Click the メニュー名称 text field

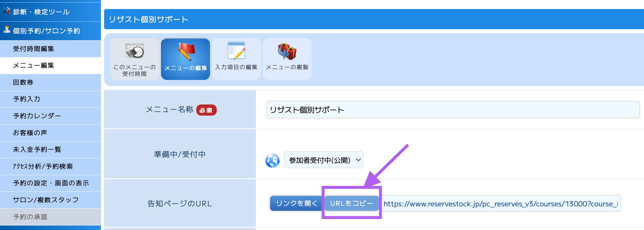point(453,110)
